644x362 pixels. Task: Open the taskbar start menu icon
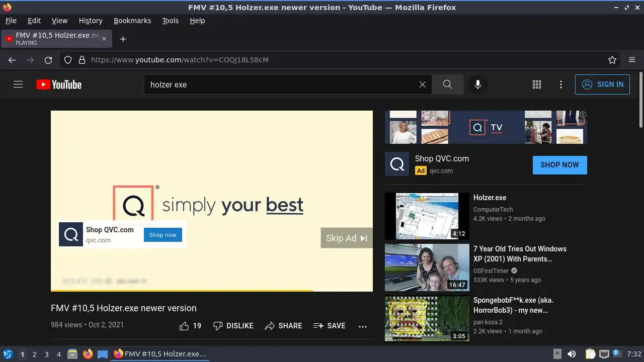[8, 354]
